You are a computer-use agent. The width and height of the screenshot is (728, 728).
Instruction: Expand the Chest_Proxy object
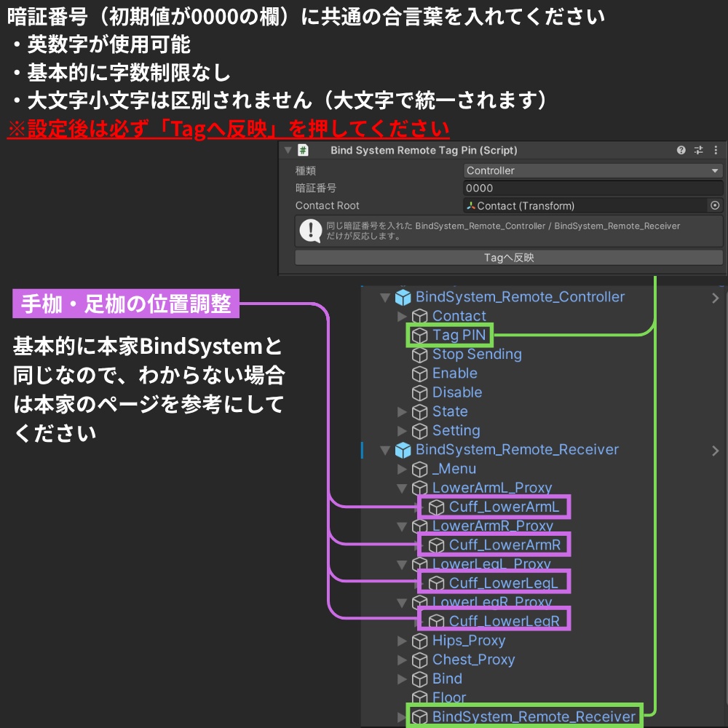tap(402, 660)
